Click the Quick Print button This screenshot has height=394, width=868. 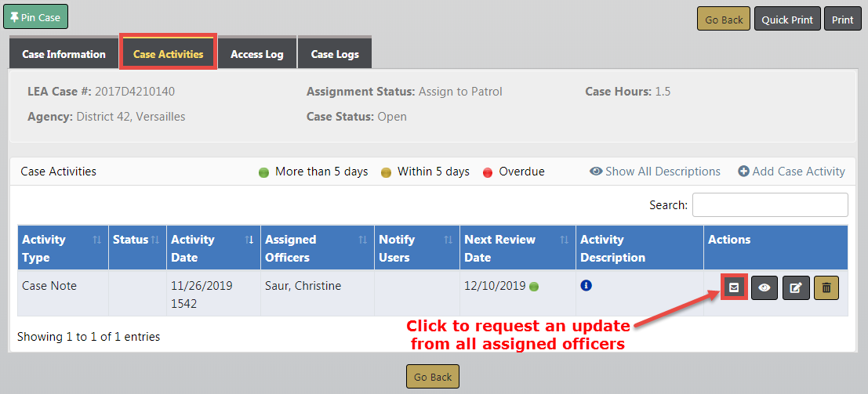[x=787, y=20]
